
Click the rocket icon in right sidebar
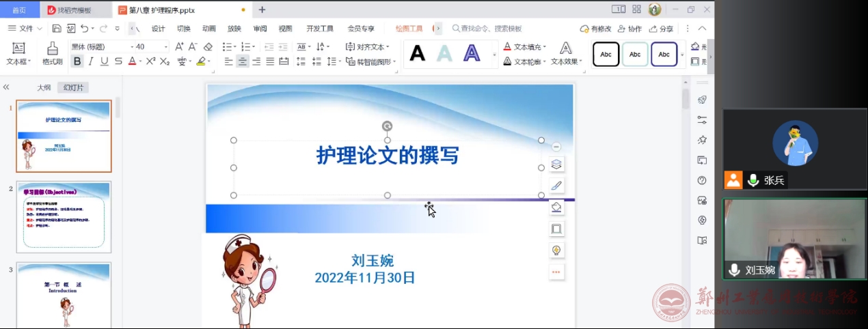(x=702, y=100)
